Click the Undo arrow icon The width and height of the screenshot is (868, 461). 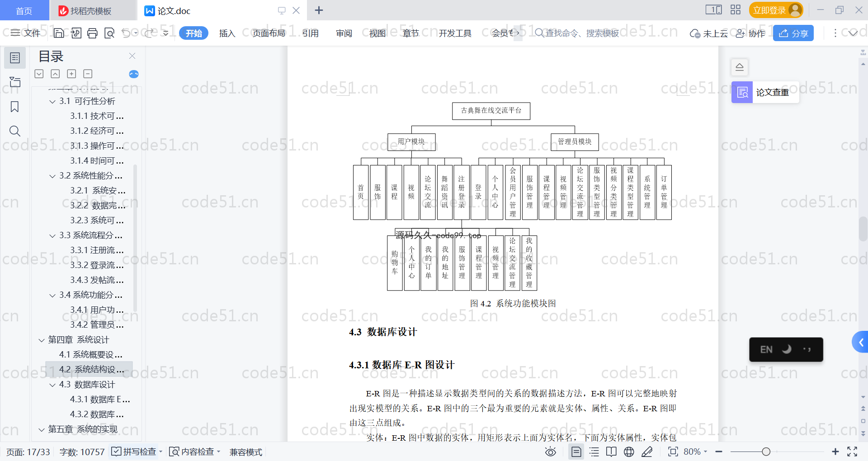[x=126, y=33]
